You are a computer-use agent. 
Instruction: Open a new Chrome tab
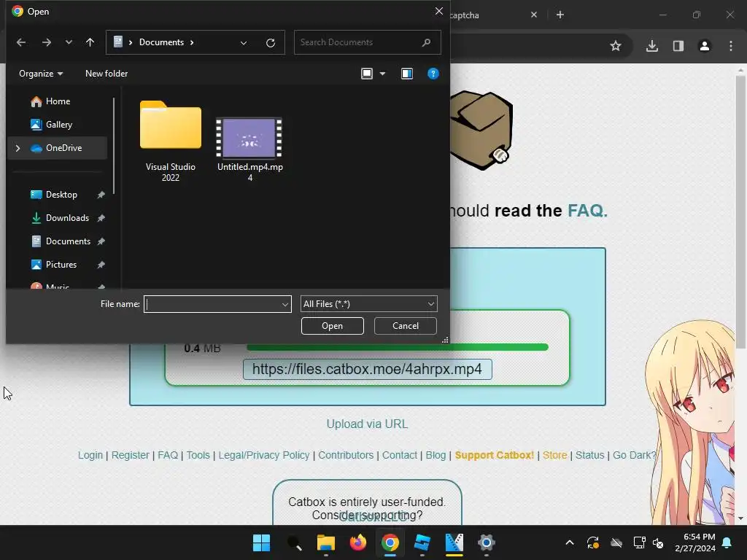(x=560, y=15)
